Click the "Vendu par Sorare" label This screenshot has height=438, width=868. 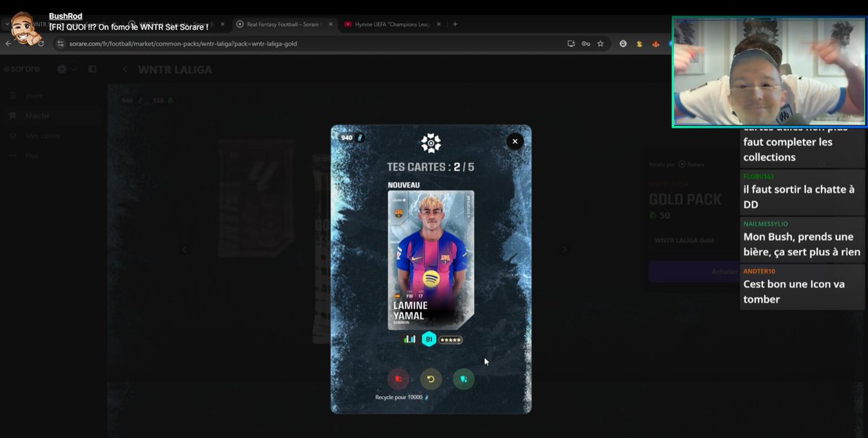click(x=676, y=164)
